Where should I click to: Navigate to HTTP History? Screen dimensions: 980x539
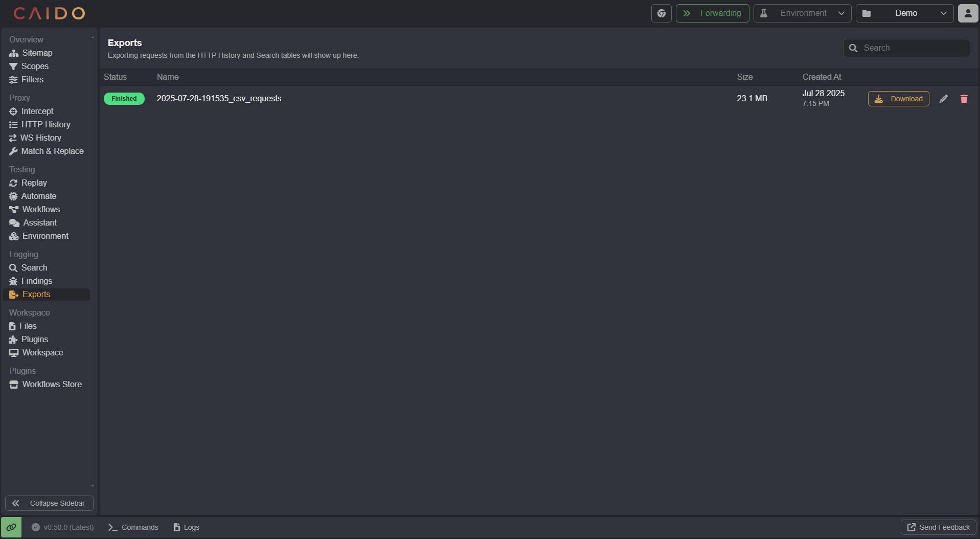click(x=46, y=124)
